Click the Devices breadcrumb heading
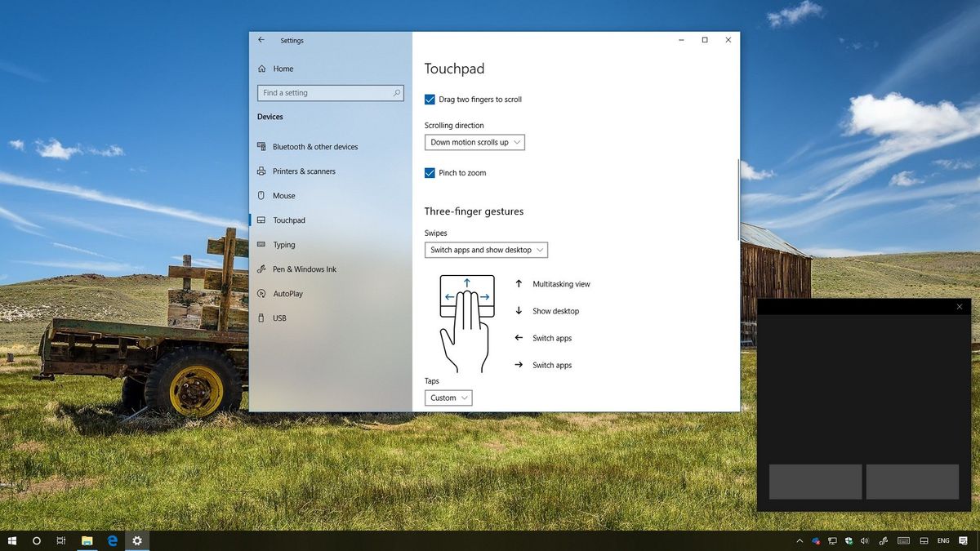 (269, 117)
